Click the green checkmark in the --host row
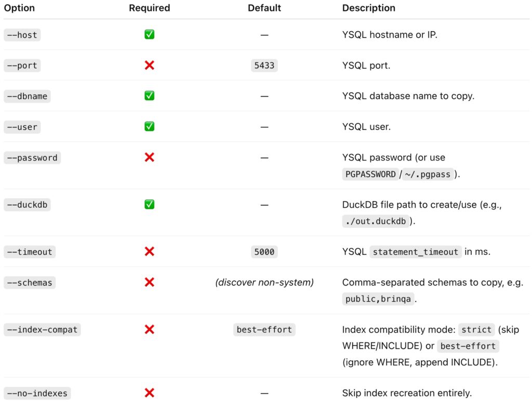The width and height of the screenshot is (532, 404). [149, 35]
